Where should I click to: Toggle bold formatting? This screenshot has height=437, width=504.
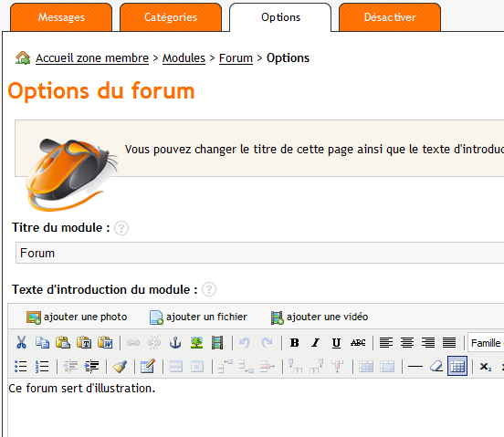294,343
